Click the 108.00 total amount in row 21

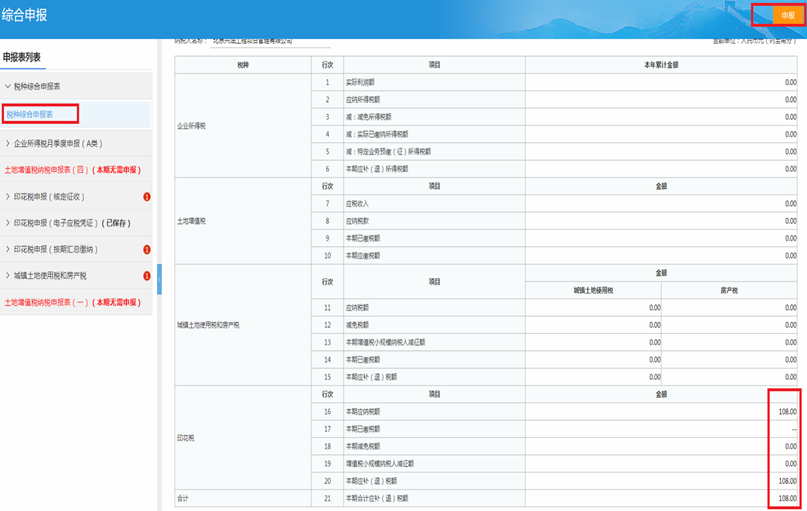[x=787, y=499]
